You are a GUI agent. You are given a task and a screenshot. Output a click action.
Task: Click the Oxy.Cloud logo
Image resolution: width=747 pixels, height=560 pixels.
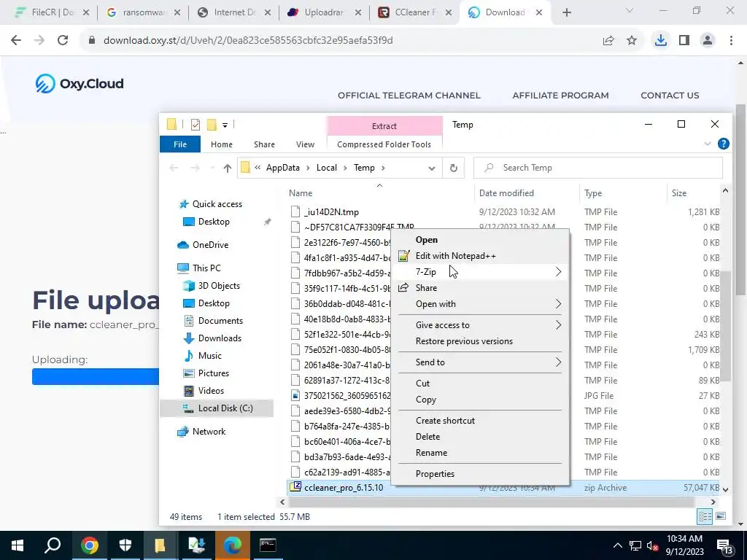point(79,84)
